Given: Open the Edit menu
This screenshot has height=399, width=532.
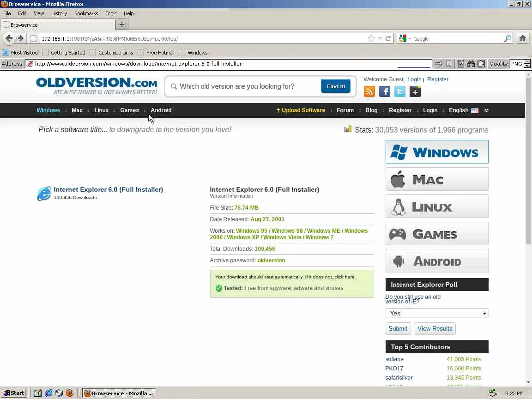Looking at the screenshot, I should [22, 13].
